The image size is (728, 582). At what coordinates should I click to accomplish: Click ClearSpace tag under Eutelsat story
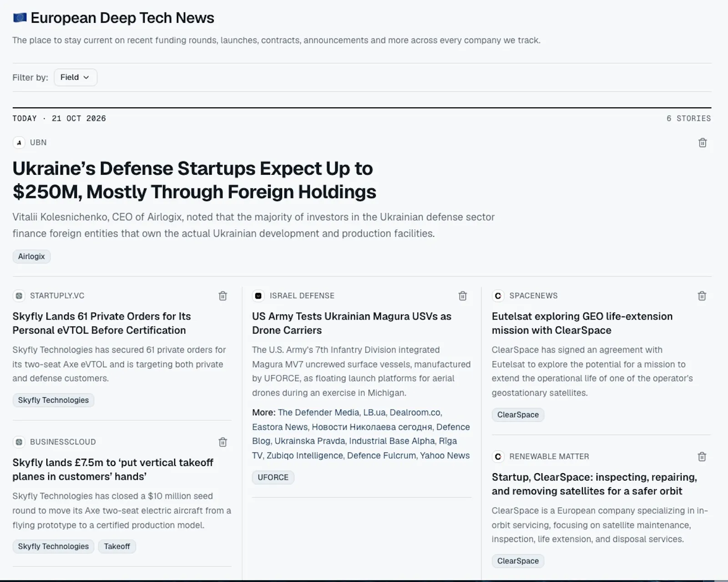[x=518, y=415]
